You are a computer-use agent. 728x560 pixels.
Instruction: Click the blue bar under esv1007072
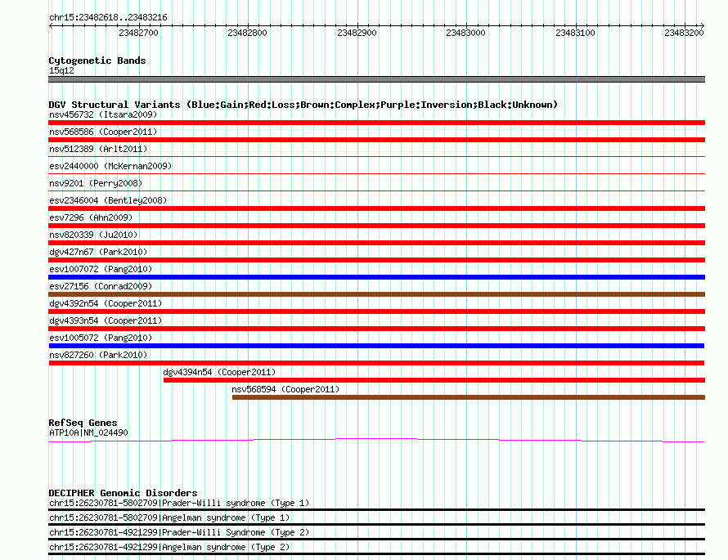click(376, 277)
